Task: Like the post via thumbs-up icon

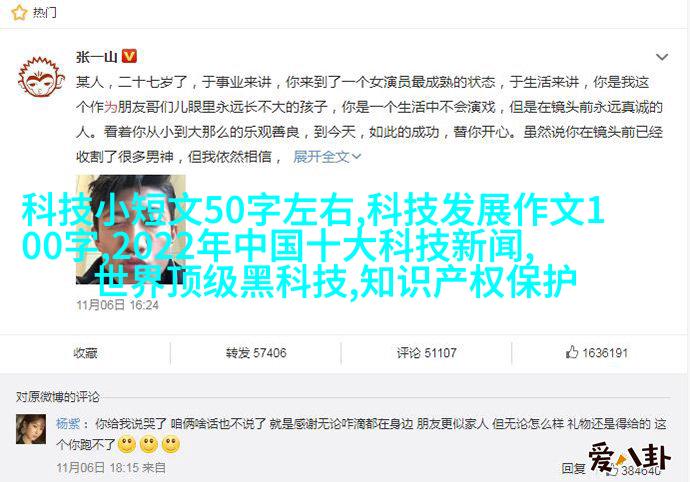Action: 571,352
